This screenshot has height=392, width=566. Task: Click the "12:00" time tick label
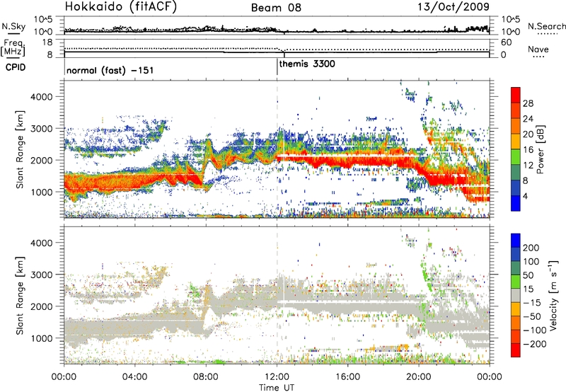(277, 377)
